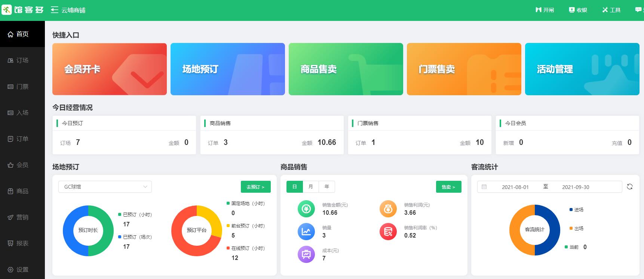Open 设置 in the sidebar

point(22,269)
